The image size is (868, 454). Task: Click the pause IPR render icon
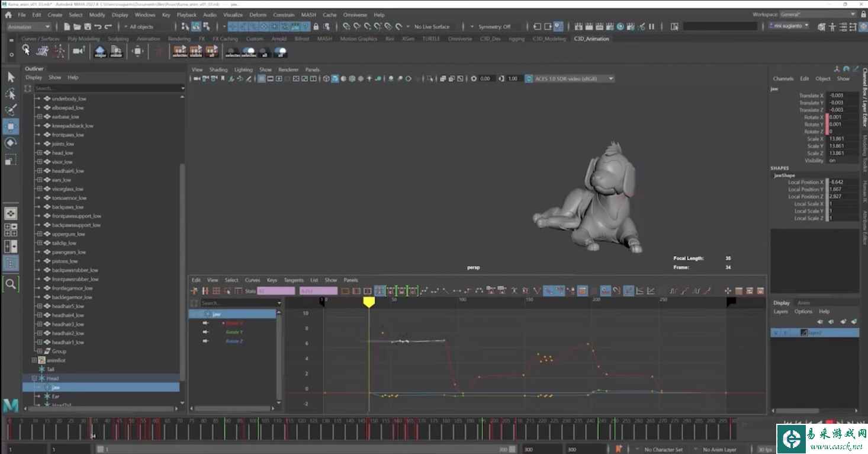[652, 27]
